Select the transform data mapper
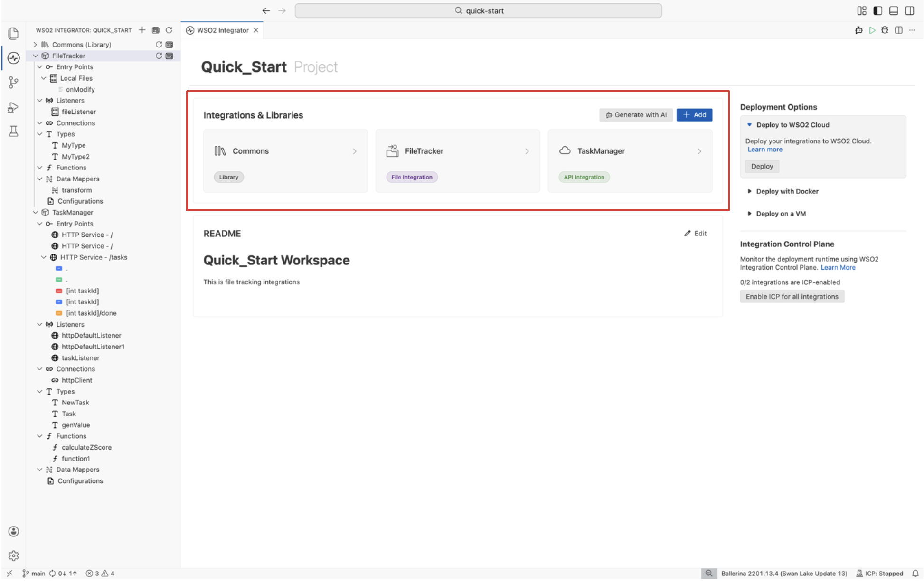The image size is (924, 583). coord(76,190)
